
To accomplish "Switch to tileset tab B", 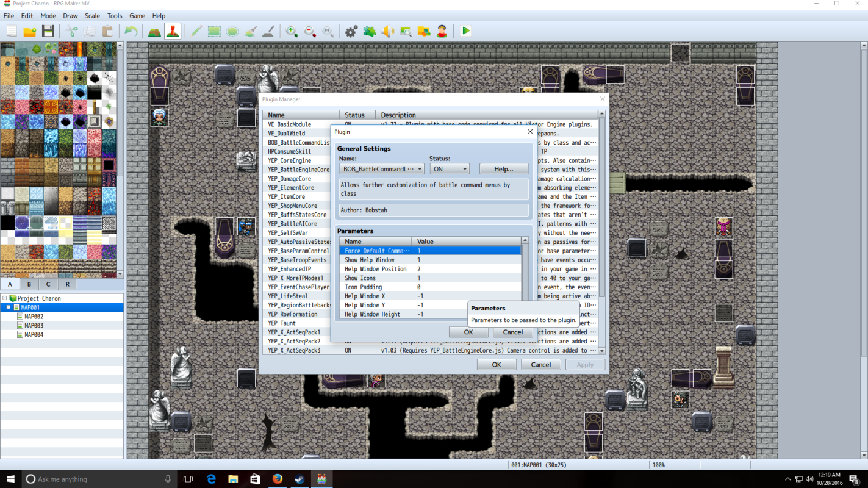I will [x=29, y=284].
